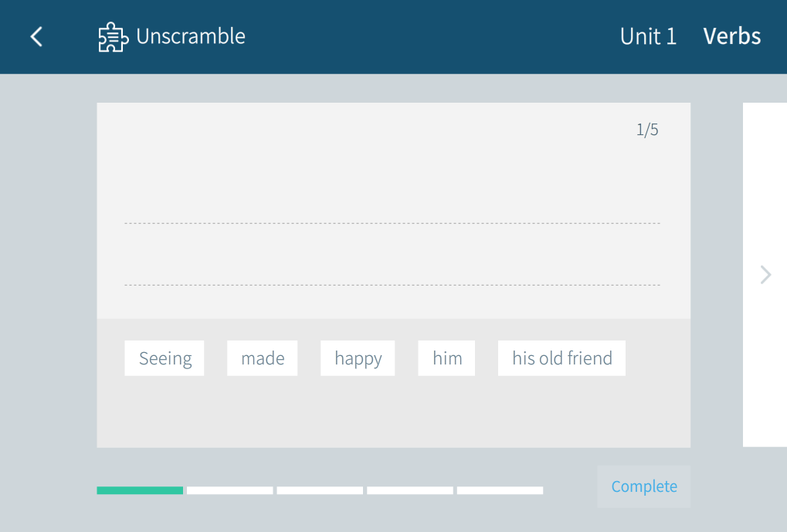Click the fourth progress bar segment
Screen dimensions: 787x532
(410, 490)
